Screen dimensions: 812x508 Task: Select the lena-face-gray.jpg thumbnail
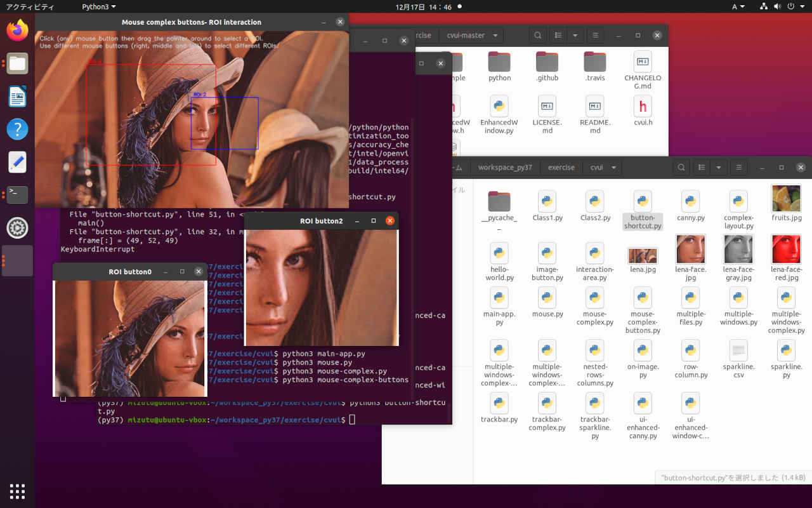(x=738, y=249)
